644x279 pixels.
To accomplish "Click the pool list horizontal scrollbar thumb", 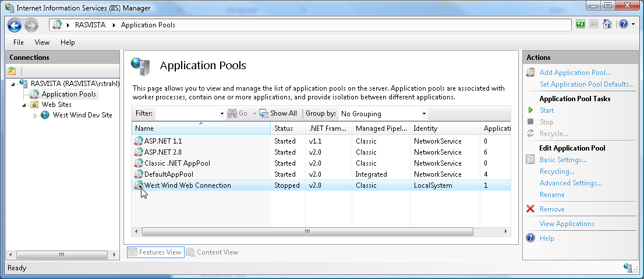I will point(307,231).
